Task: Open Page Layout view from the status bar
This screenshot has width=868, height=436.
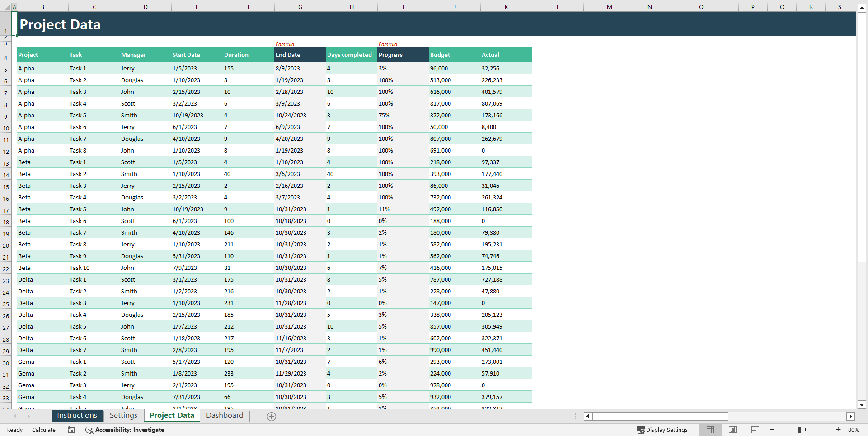Action: (x=733, y=430)
